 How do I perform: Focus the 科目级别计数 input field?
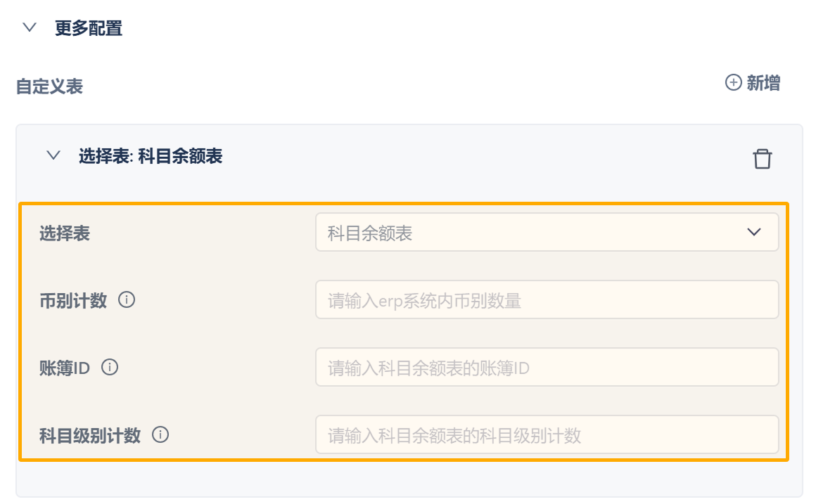tap(547, 435)
